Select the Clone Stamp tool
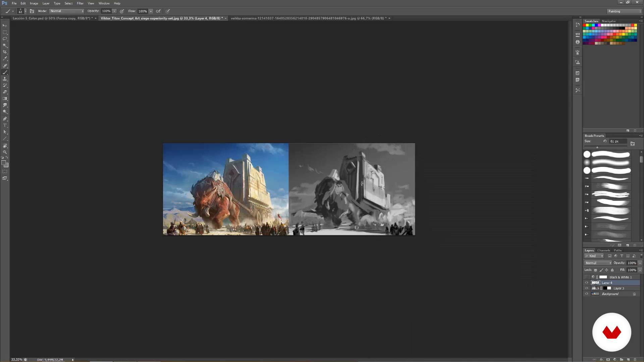The width and height of the screenshot is (644, 362). point(5,79)
